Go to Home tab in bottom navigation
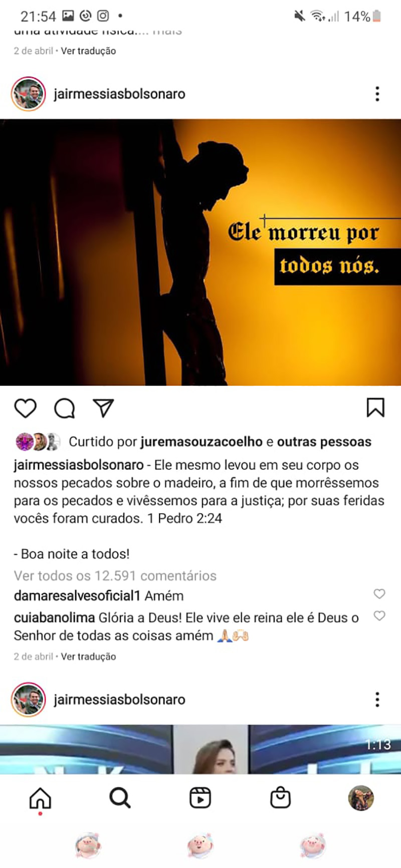The height and width of the screenshot is (868, 401). click(40, 798)
